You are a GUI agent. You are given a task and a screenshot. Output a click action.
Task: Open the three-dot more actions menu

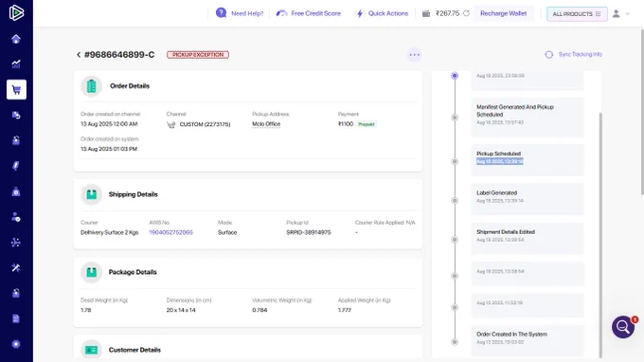point(415,55)
